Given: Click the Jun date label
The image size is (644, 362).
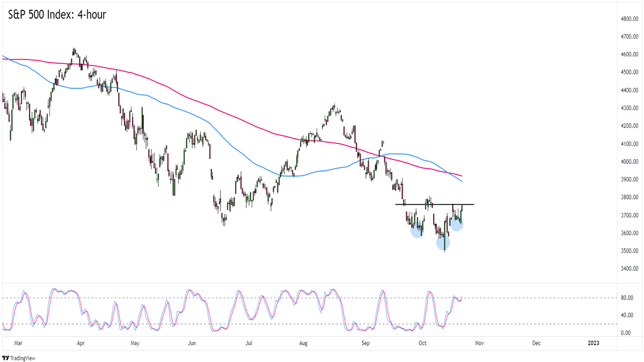Looking at the screenshot, I should point(193,343).
